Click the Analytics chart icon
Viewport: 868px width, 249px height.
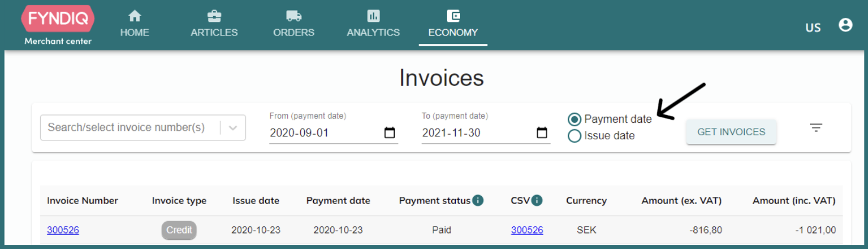click(374, 15)
